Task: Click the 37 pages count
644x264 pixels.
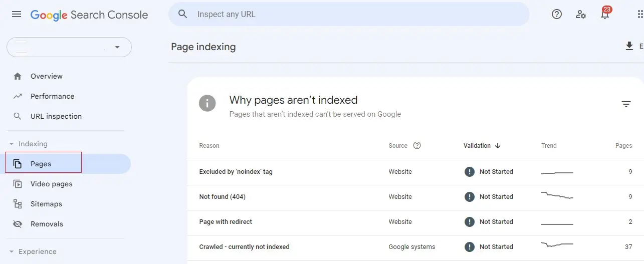Action: (x=628, y=247)
